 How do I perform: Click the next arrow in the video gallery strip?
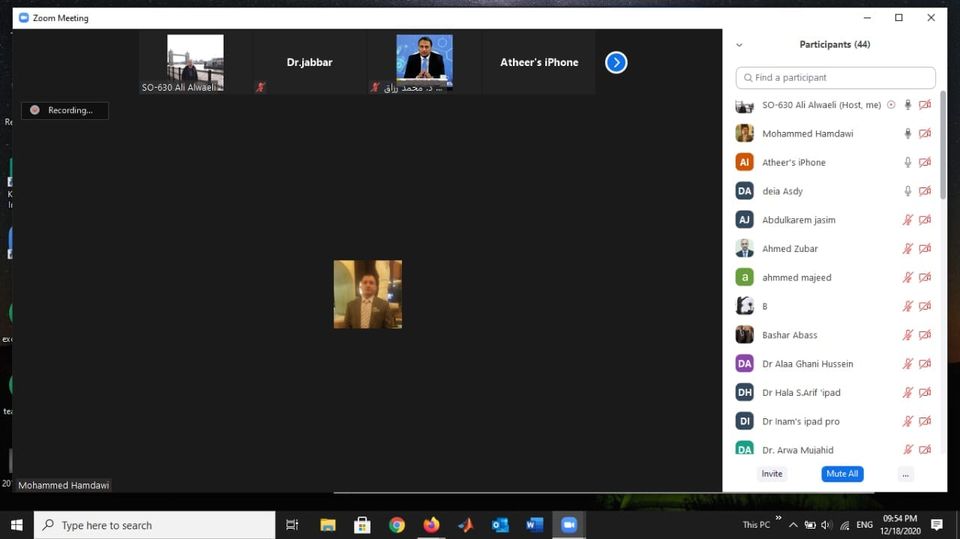tap(616, 62)
